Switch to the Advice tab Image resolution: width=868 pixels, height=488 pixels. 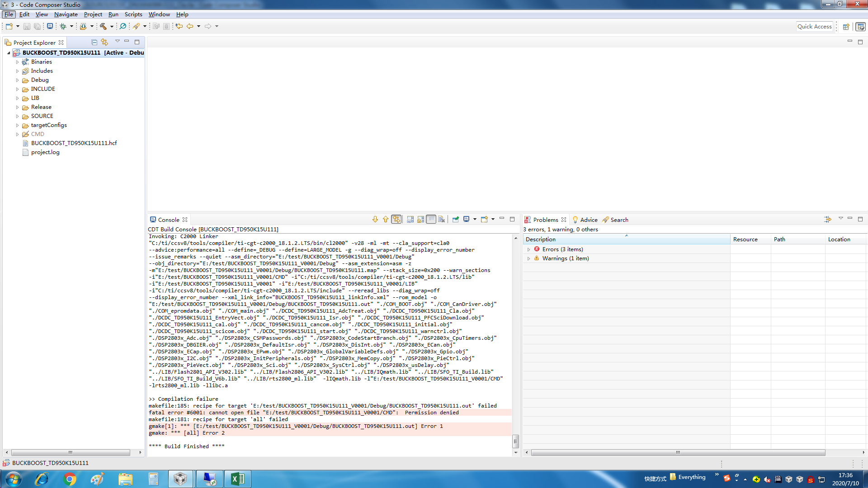(x=589, y=220)
